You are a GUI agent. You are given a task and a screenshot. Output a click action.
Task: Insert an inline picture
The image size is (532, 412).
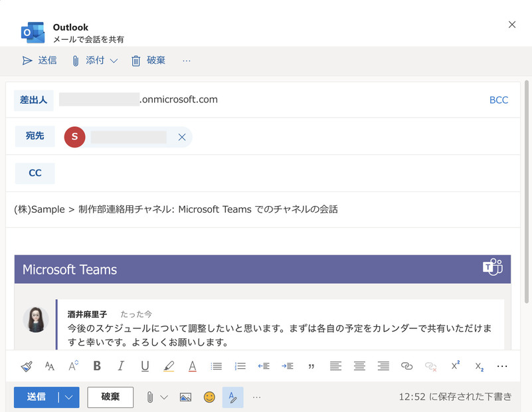(x=185, y=397)
